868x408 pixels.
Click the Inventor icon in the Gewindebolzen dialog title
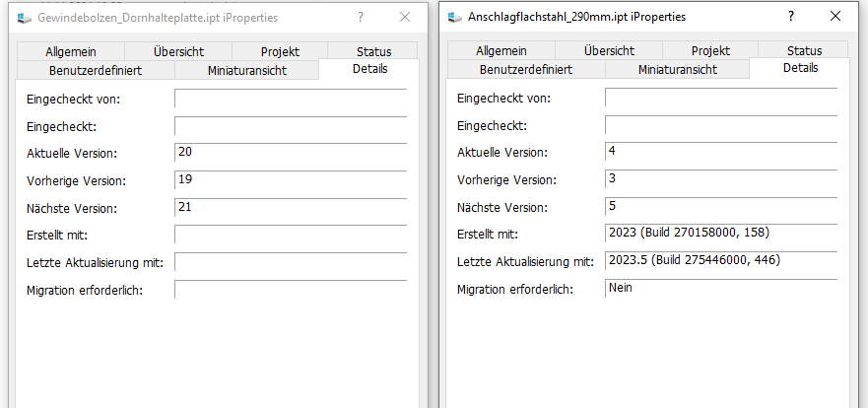25,18
